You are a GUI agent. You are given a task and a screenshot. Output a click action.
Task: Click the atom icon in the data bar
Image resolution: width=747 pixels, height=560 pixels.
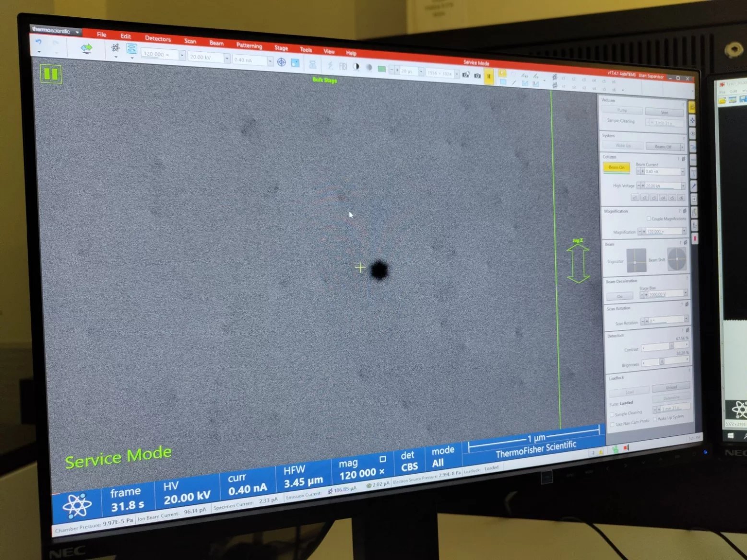point(77,505)
